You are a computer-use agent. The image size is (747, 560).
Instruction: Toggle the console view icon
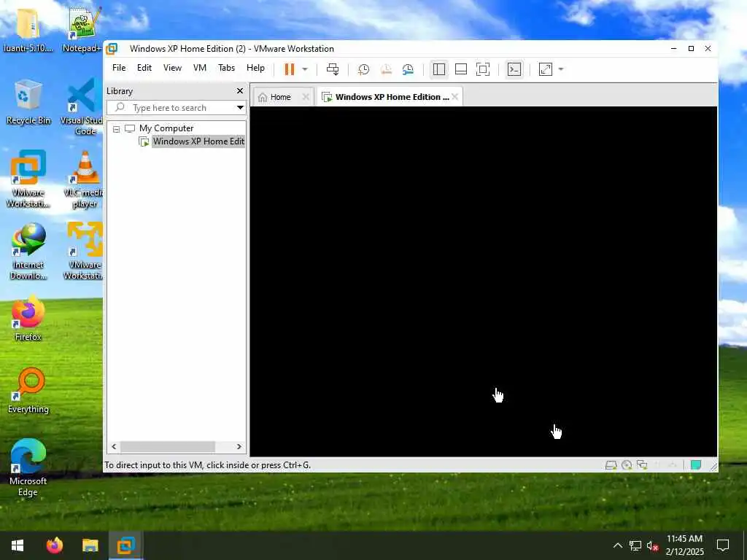pyautogui.click(x=514, y=69)
